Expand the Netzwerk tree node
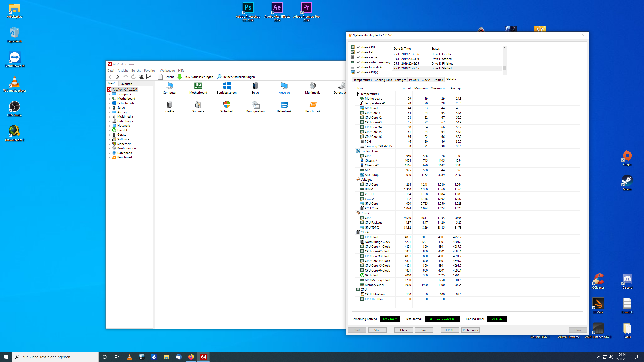 (109, 126)
